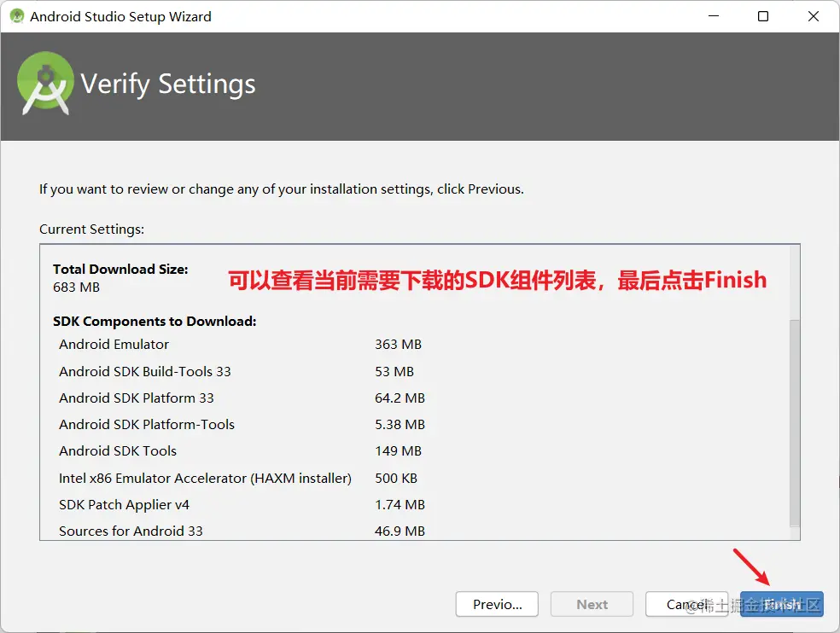Maximize the Setup Wizard window

coord(763,16)
